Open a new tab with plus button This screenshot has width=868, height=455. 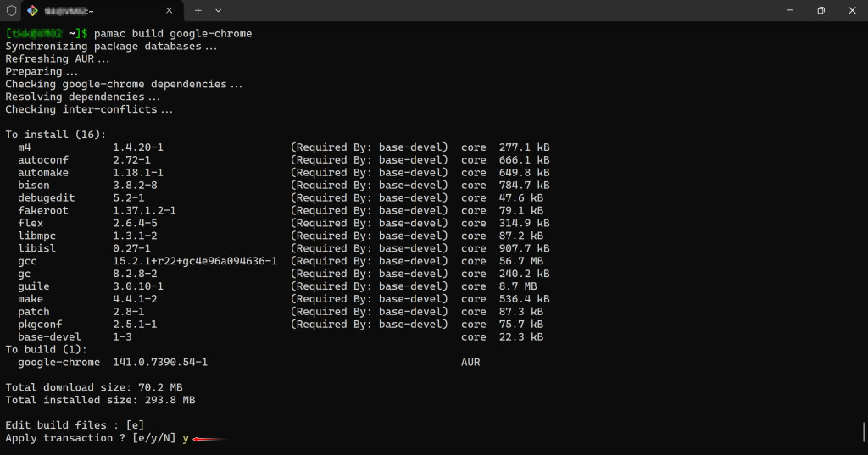pos(198,10)
